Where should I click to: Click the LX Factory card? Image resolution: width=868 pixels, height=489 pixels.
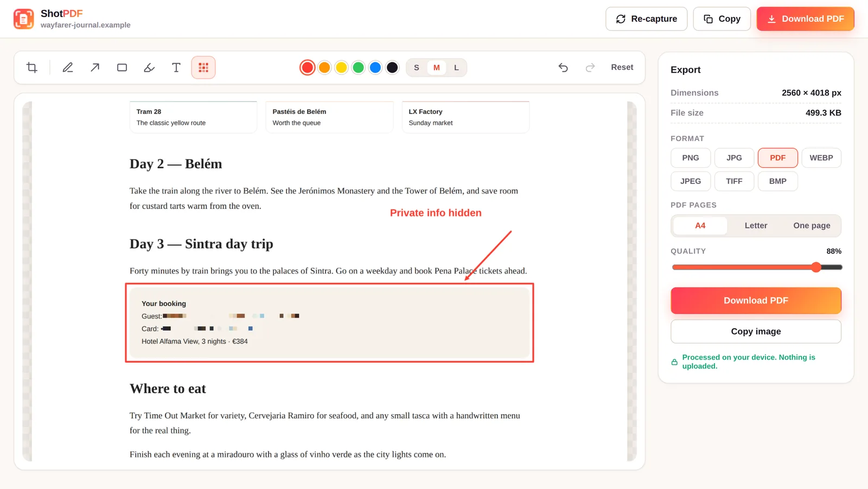(x=465, y=117)
